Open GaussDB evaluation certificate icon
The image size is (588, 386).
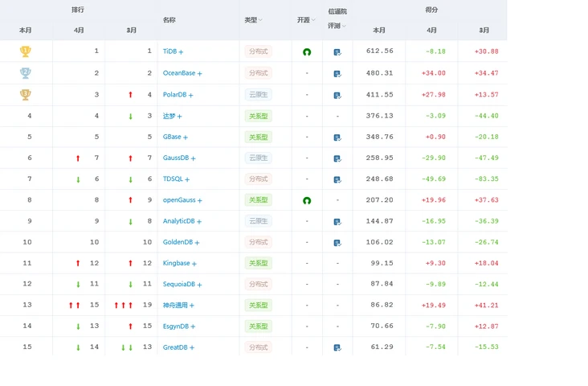coord(337,158)
